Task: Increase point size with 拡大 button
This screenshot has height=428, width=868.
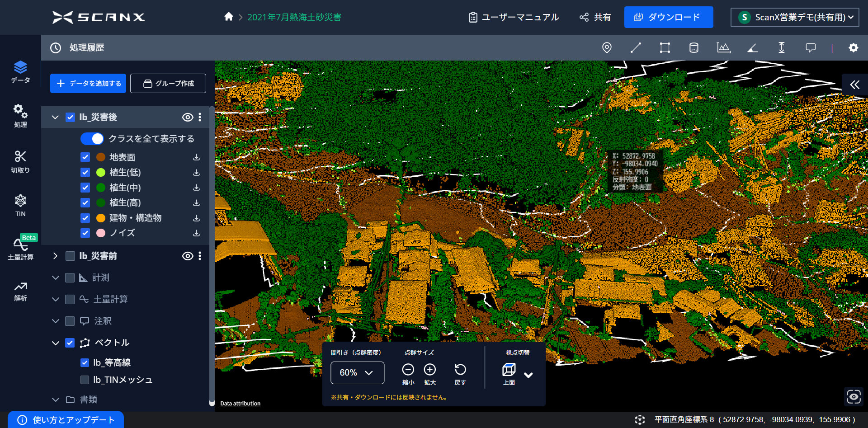Action: click(x=429, y=370)
